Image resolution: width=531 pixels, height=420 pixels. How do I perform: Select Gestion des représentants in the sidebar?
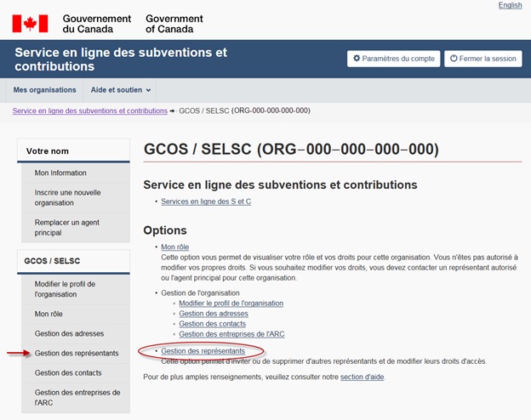click(x=77, y=353)
